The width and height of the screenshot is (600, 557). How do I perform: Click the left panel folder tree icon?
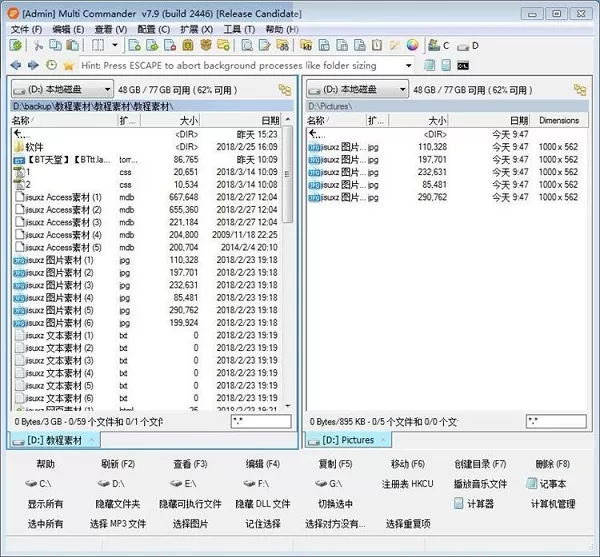[x=285, y=90]
